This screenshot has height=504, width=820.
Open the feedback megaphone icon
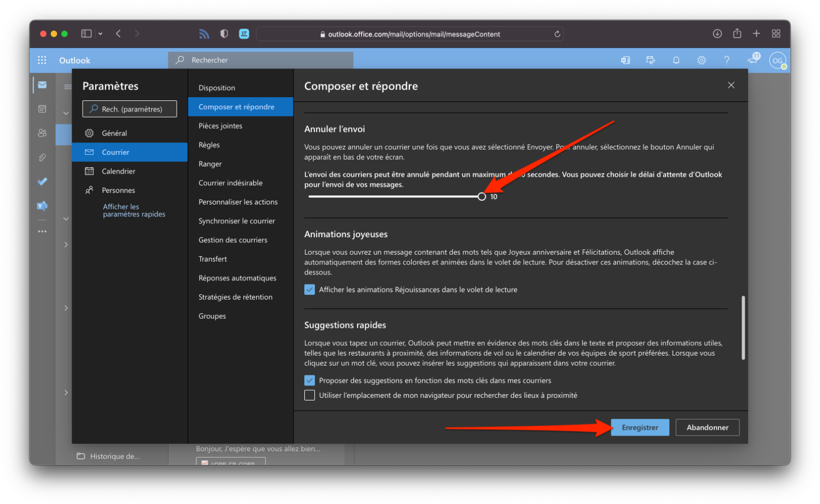click(753, 59)
